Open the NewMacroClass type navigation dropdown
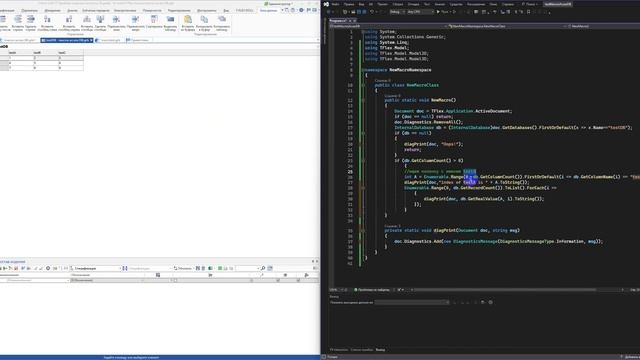The width and height of the screenshot is (640, 360). pyautogui.click(x=506, y=26)
